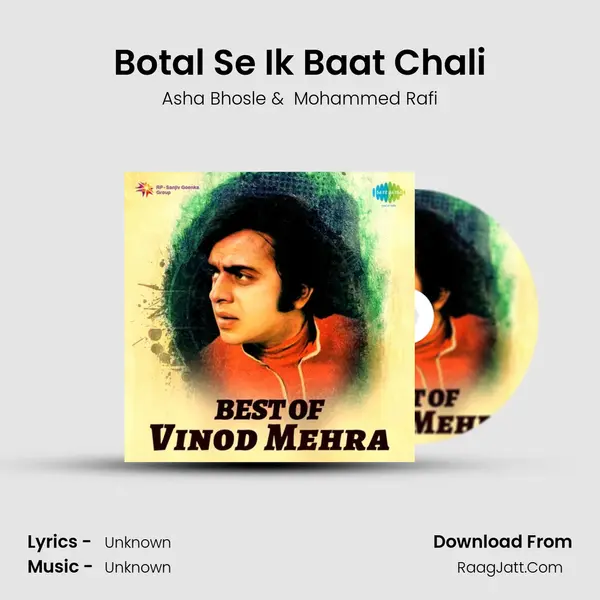This screenshot has height=600, width=600.
Task: Click the BEST OF text on cover
Action: (269, 410)
